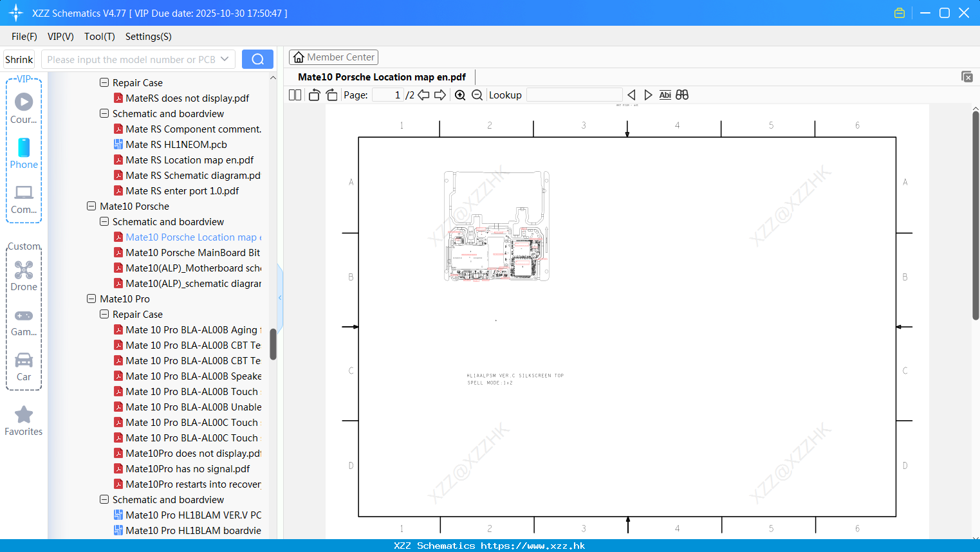The height and width of the screenshot is (552, 980).
Task: Zoom in on the PDF
Action: point(460,95)
